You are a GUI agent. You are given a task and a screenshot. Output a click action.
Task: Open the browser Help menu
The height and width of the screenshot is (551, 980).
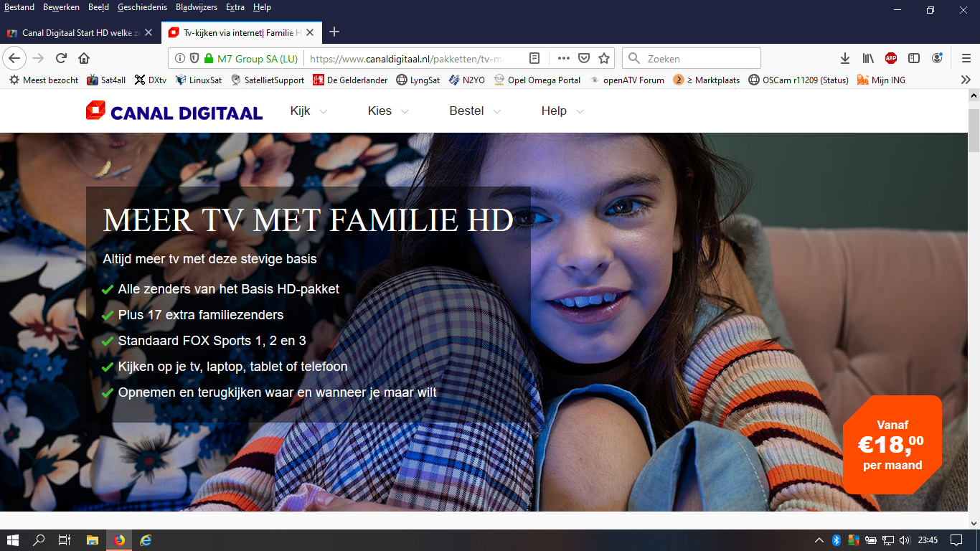262,7
